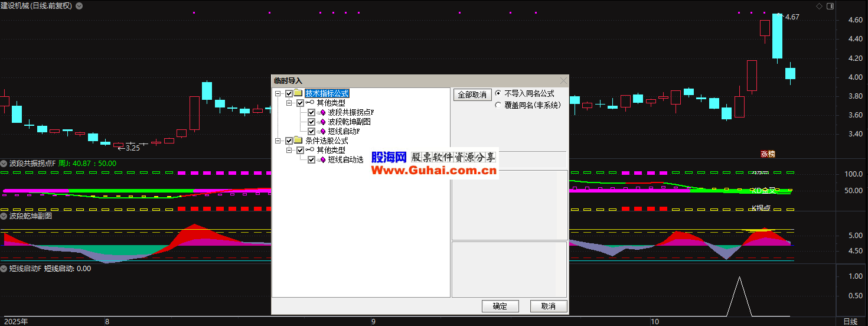868x326 pixels.
Task: Click the 条件选股公式 folder icon
Action: tap(298, 141)
